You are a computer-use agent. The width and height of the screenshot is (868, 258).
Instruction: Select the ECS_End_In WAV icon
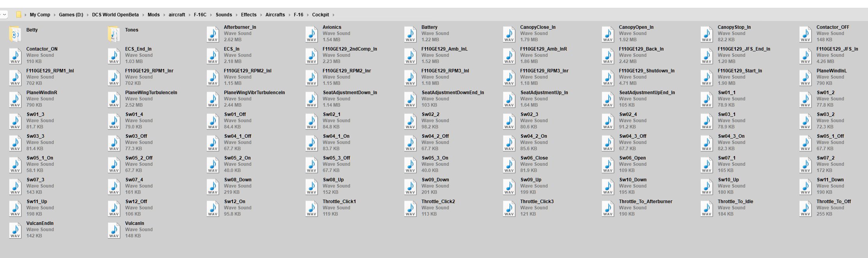tap(114, 56)
